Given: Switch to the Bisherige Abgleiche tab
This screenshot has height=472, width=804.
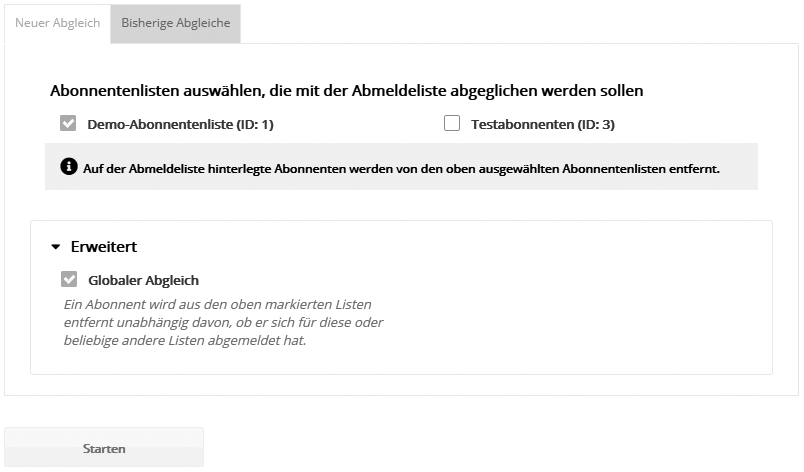Looking at the screenshot, I should 175,23.
